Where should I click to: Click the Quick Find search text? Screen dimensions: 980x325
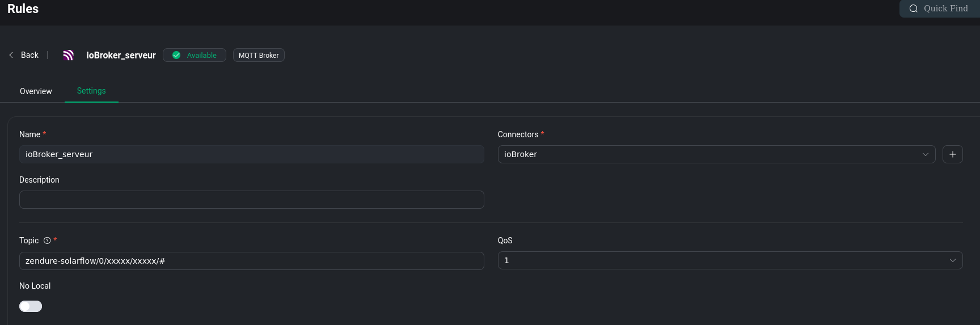tap(945, 9)
